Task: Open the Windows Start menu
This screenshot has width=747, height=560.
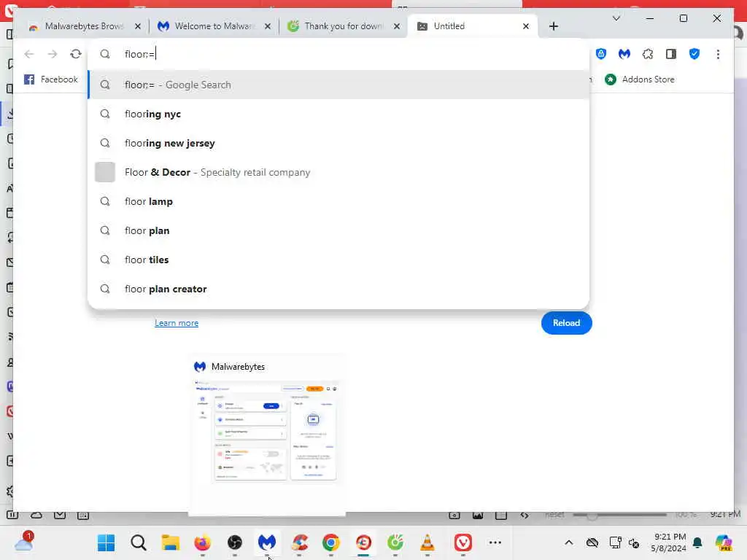Action: click(106, 542)
